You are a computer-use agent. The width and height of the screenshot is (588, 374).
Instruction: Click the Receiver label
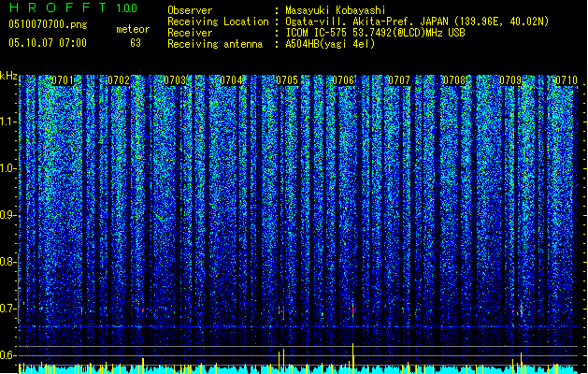pos(190,33)
